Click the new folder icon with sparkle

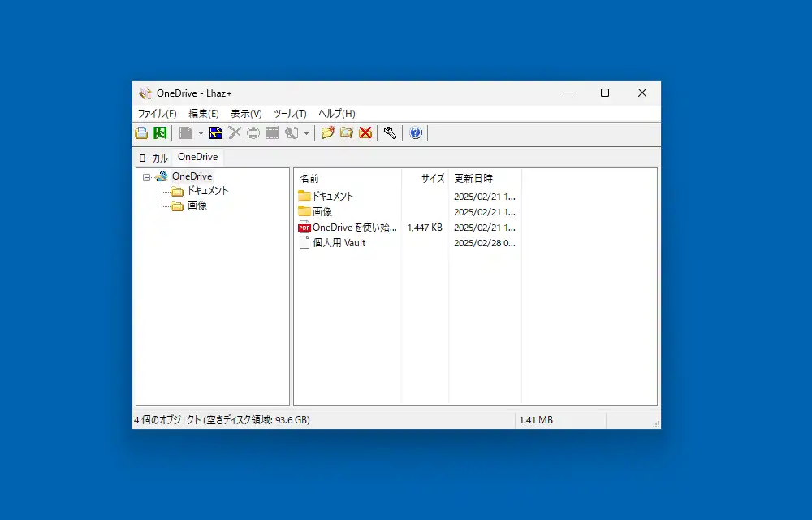327,133
